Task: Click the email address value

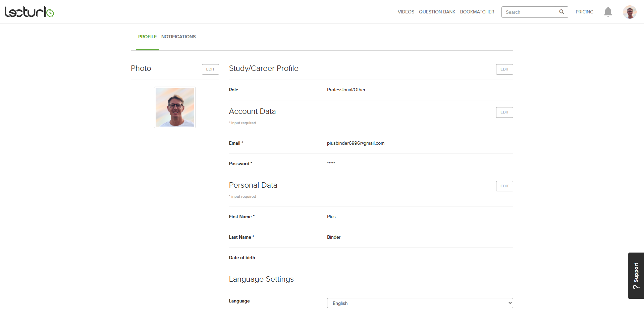Action: pos(356,143)
